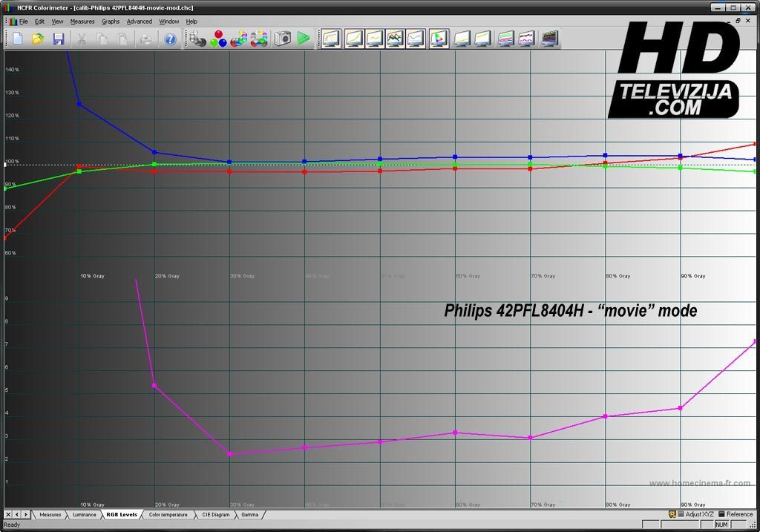Select the Luminance tab

coord(84,514)
